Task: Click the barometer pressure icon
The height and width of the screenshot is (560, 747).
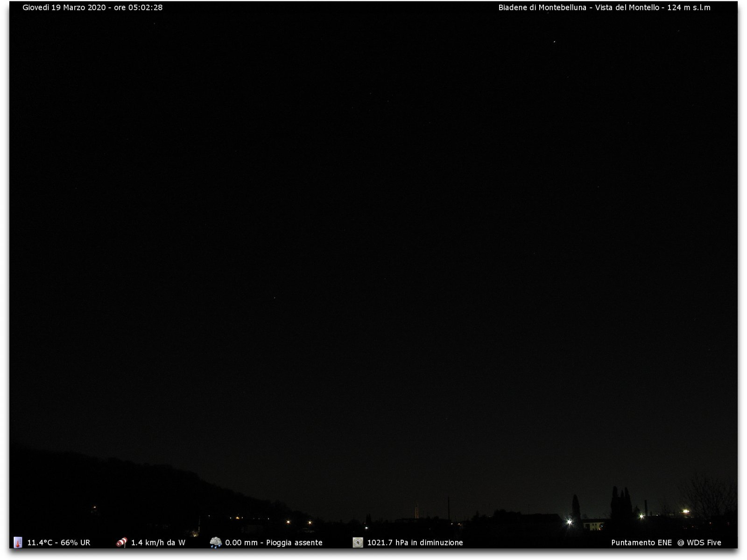Action: (358, 542)
